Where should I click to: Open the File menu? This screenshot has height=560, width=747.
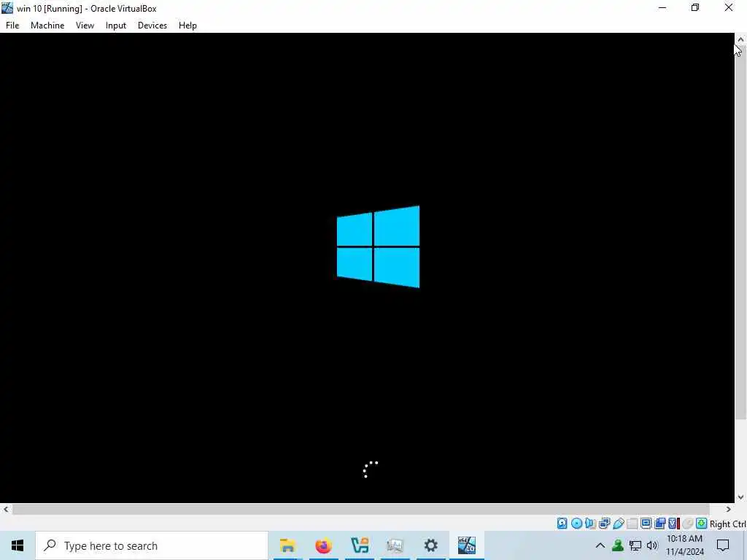(x=12, y=26)
